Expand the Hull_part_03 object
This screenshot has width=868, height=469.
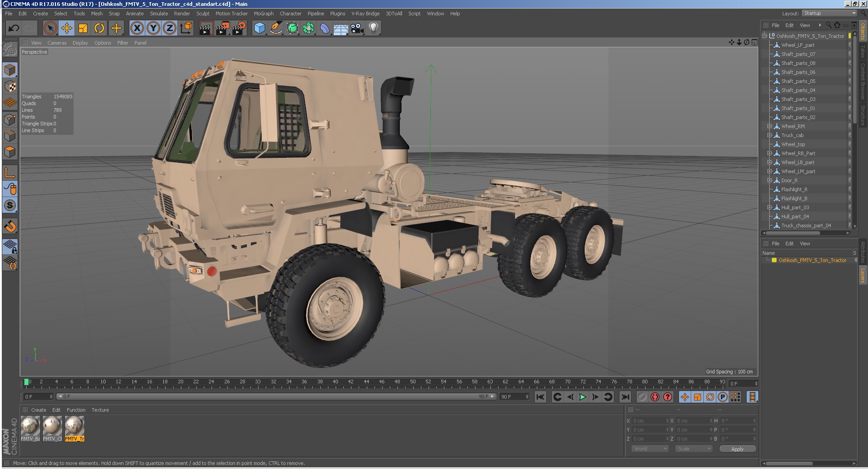(770, 207)
